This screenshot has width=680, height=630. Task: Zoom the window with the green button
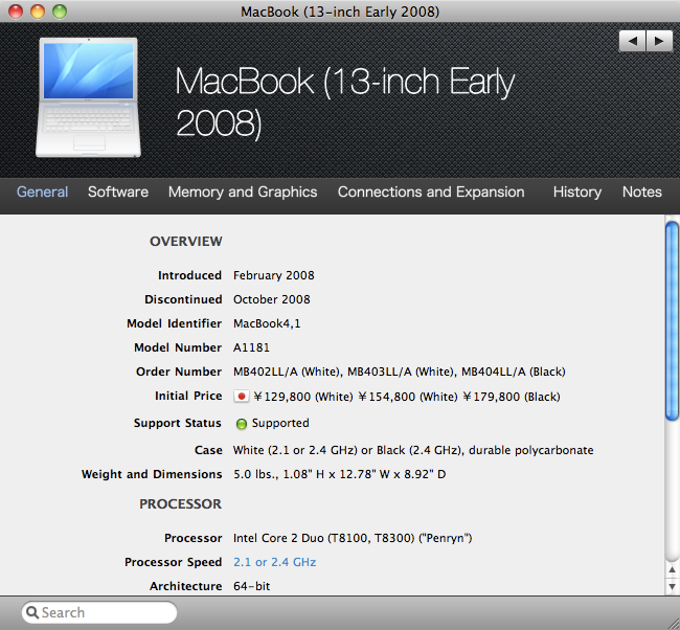pos(60,11)
